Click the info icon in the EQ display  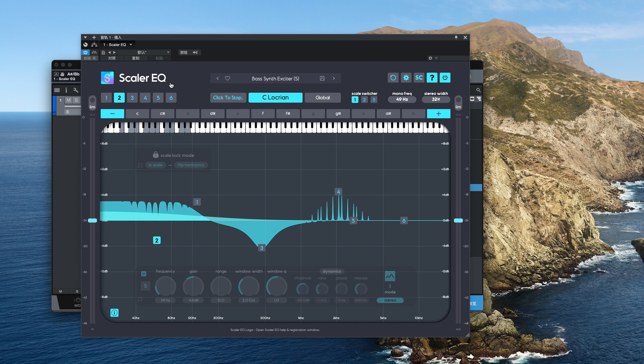[x=114, y=313]
